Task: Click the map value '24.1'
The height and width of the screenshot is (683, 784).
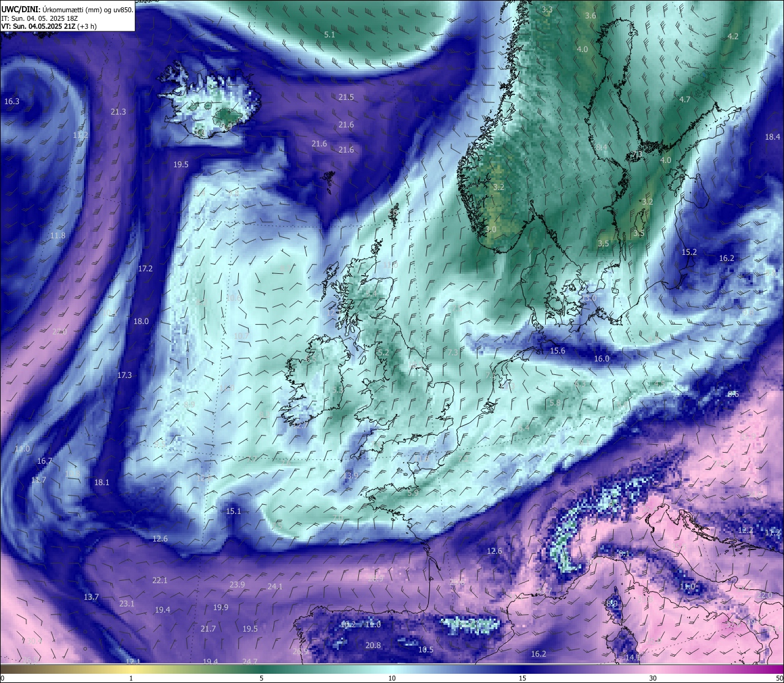Action: click(x=275, y=587)
